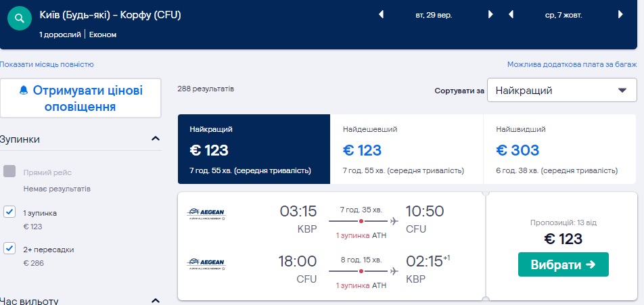
Task: Select the Найшвидший tab
Action: pyautogui.click(x=559, y=149)
